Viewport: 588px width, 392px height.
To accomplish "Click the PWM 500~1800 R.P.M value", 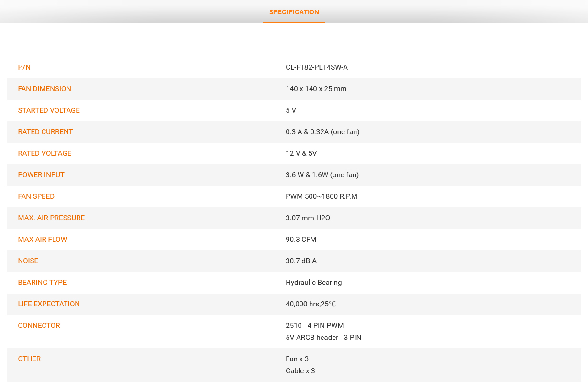I will [x=322, y=196].
